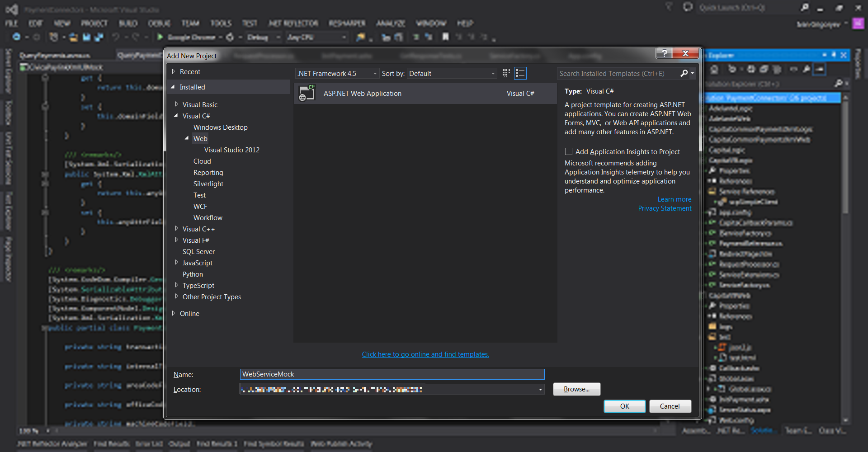The image size is (868, 452).
Task: Click the Name field containing WebServiceMock
Action: pos(392,374)
